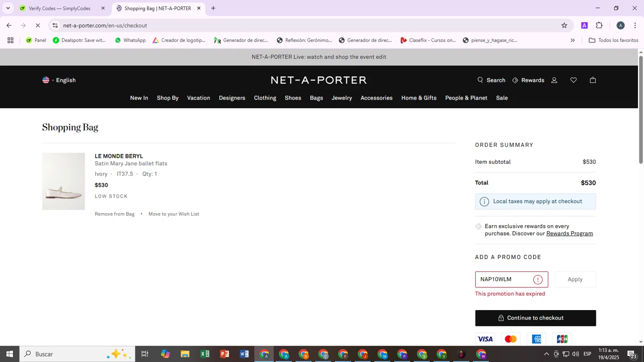Open the Clothing menu
The height and width of the screenshot is (362, 644).
pyautogui.click(x=265, y=98)
